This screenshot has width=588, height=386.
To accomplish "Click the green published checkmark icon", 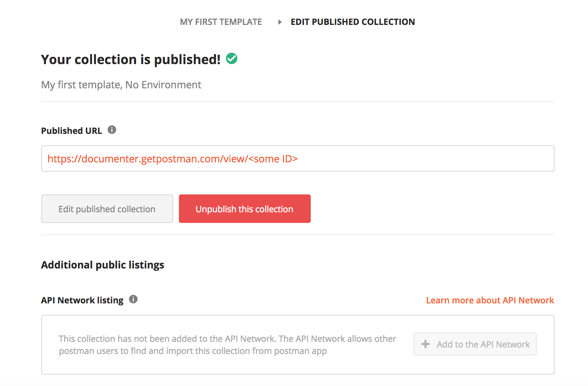I will tap(232, 58).
